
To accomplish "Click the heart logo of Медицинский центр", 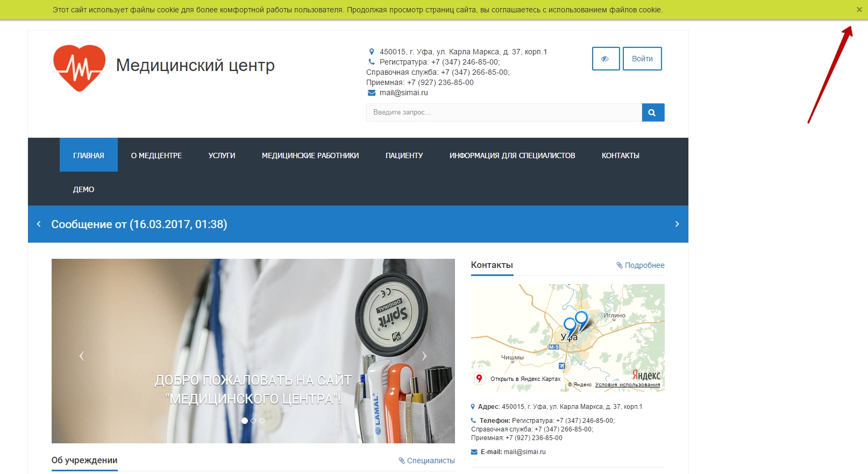I will point(79,68).
